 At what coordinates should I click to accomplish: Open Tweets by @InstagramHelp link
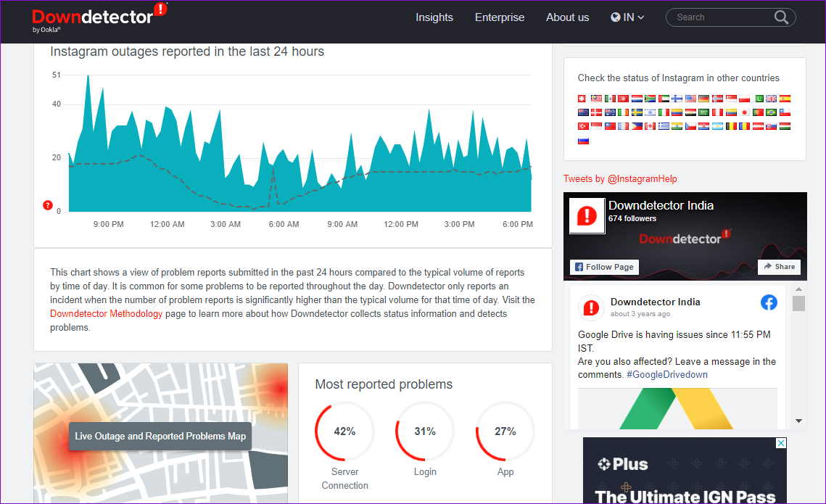(x=620, y=179)
